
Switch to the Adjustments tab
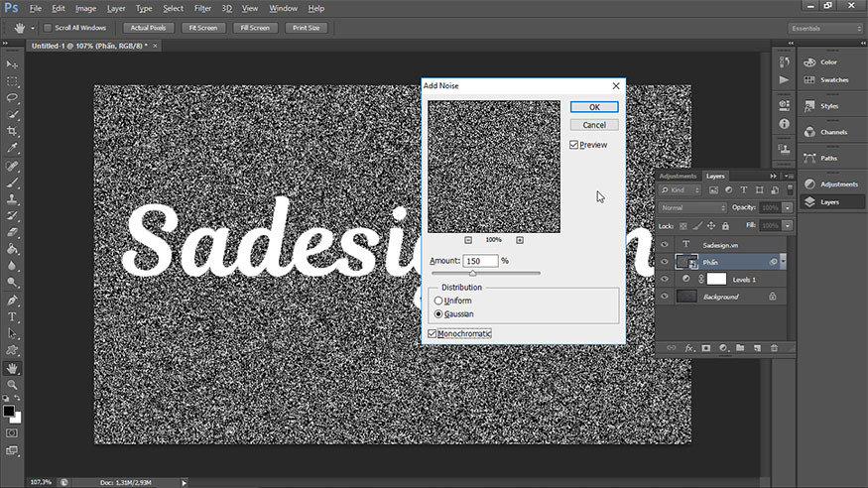[x=678, y=176]
